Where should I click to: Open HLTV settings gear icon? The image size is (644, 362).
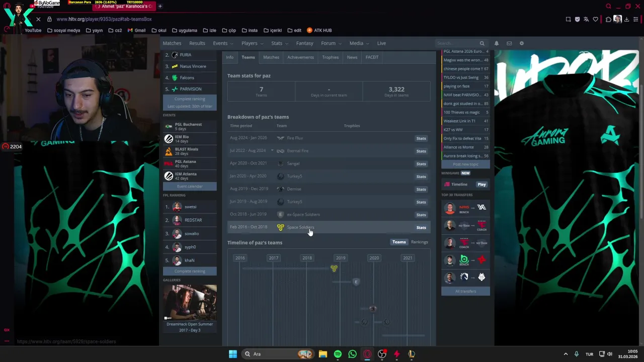tap(522, 43)
